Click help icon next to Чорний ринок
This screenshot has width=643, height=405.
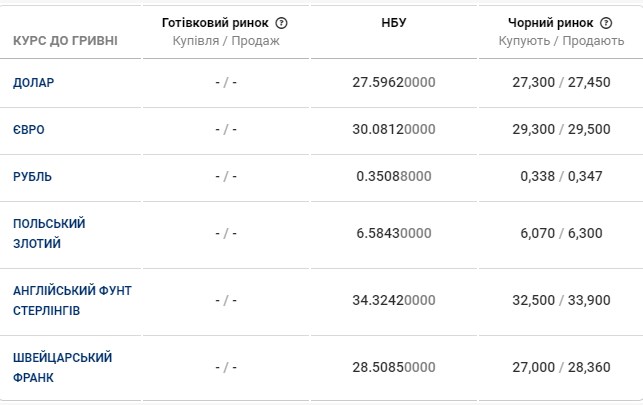606,23
